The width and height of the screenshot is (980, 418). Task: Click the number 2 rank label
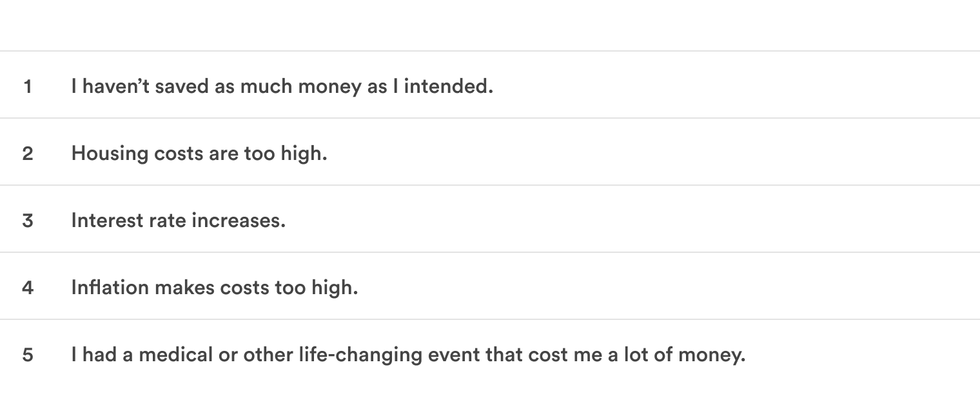coord(28,153)
